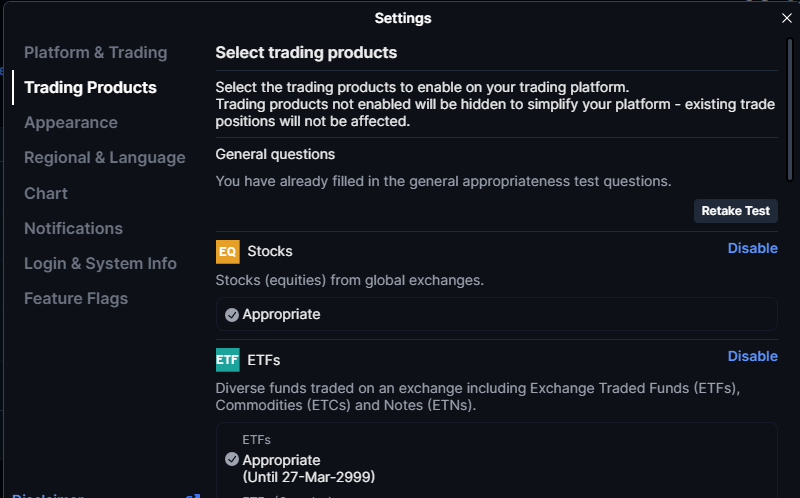
Task: Open the Notifications settings section
Action: click(x=73, y=229)
